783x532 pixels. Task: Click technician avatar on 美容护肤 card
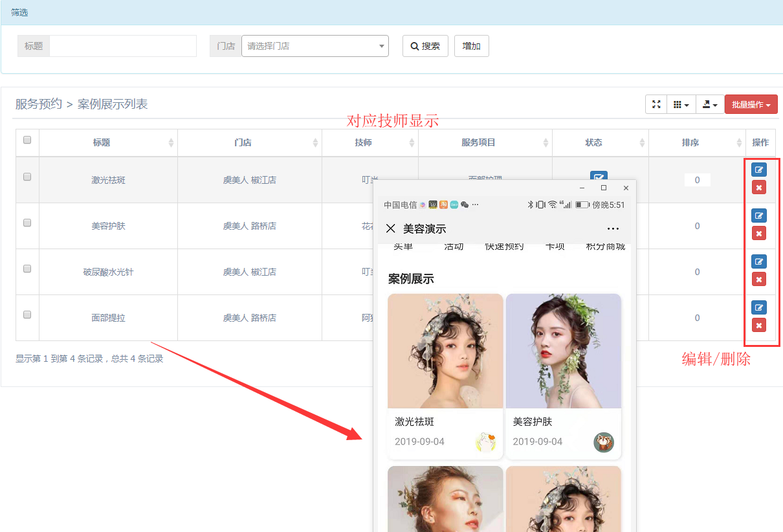[604, 442]
